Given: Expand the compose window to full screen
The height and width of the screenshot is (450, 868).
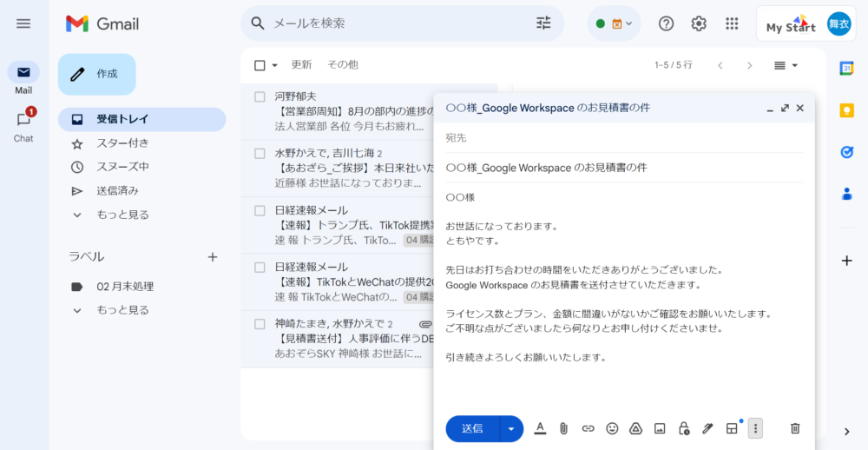Looking at the screenshot, I should pyautogui.click(x=785, y=108).
